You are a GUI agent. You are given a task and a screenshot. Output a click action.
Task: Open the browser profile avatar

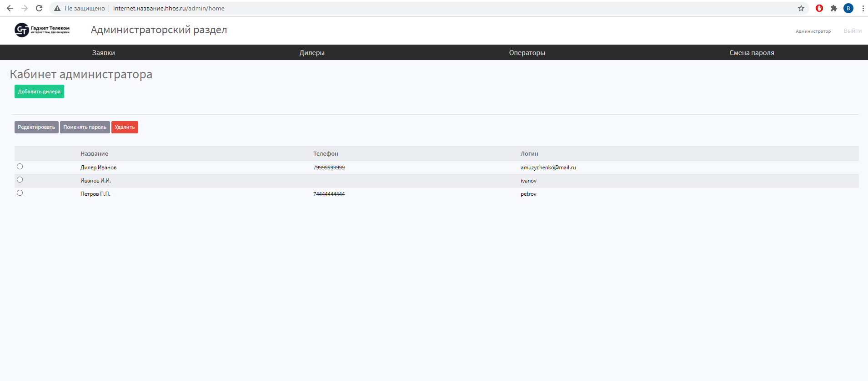[848, 8]
